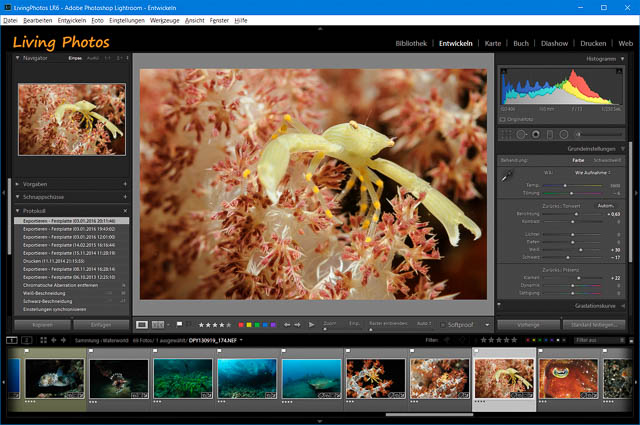640x425 pixels.
Task: Open the Filter aus dropdown
Action: tap(600, 340)
